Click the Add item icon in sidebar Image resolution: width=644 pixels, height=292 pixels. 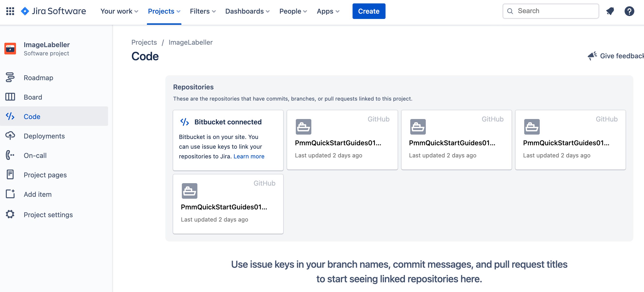11,194
